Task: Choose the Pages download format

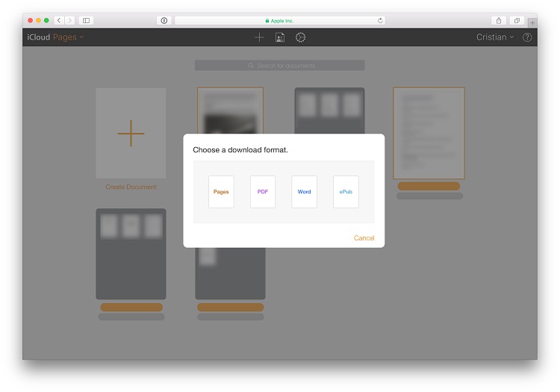Action: click(221, 192)
